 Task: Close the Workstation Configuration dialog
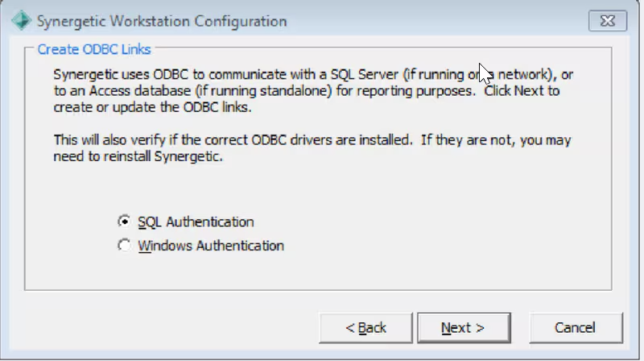[x=608, y=21]
